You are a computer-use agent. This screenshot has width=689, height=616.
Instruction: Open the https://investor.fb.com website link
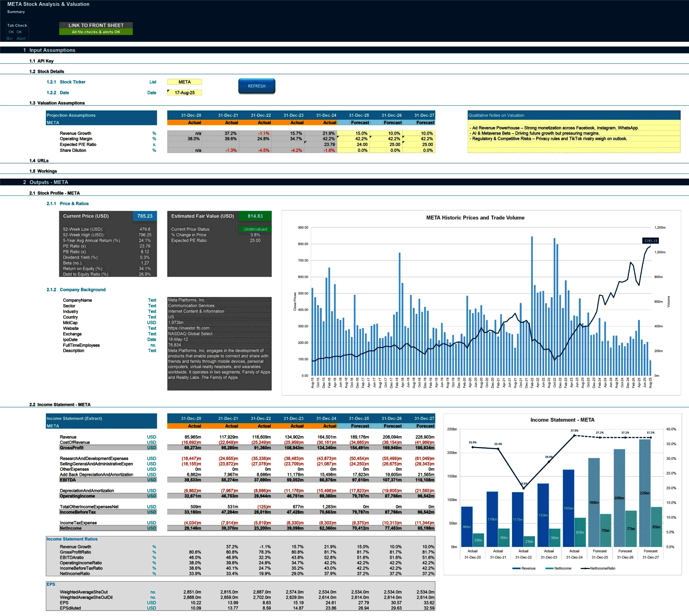point(189,328)
